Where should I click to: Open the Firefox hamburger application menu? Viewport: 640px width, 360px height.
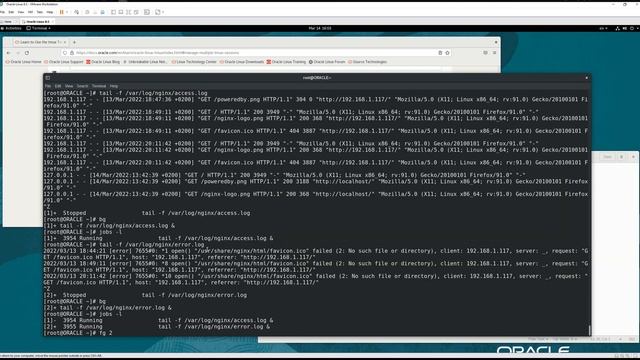pyautogui.click(x=494, y=53)
